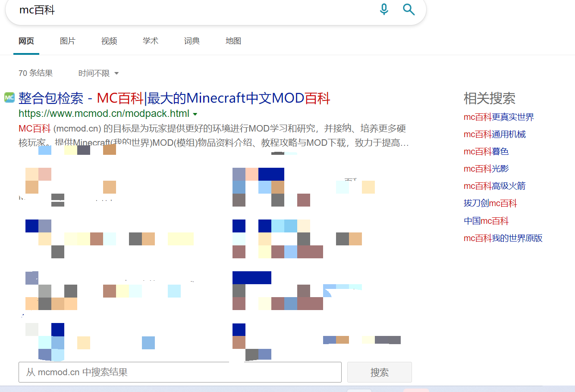
Task: Open related search mc百科更真实世界
Action: click(499, 117)
